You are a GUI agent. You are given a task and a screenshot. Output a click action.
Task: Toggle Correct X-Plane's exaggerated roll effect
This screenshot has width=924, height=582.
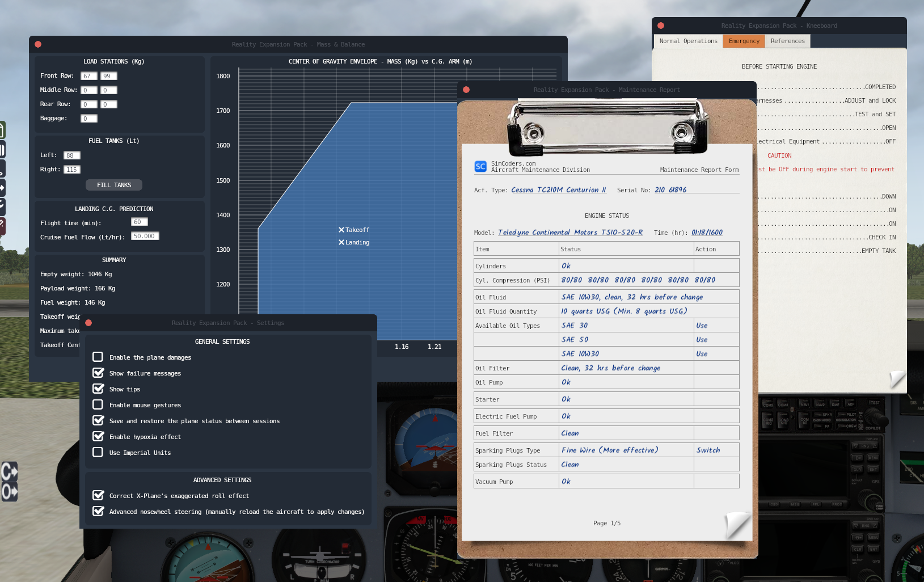click(98, 495)
